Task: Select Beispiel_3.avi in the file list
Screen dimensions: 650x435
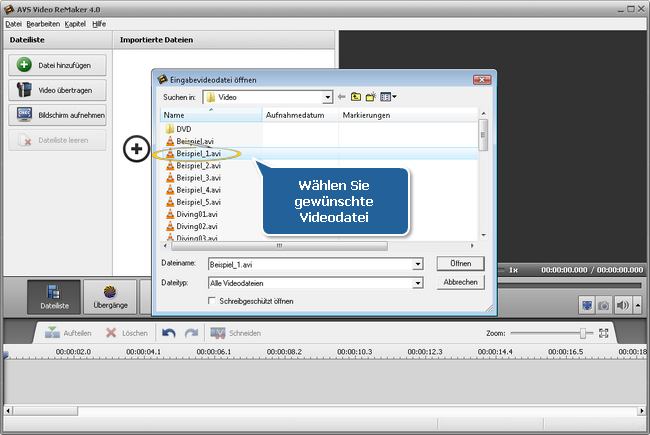Action: 193,177
